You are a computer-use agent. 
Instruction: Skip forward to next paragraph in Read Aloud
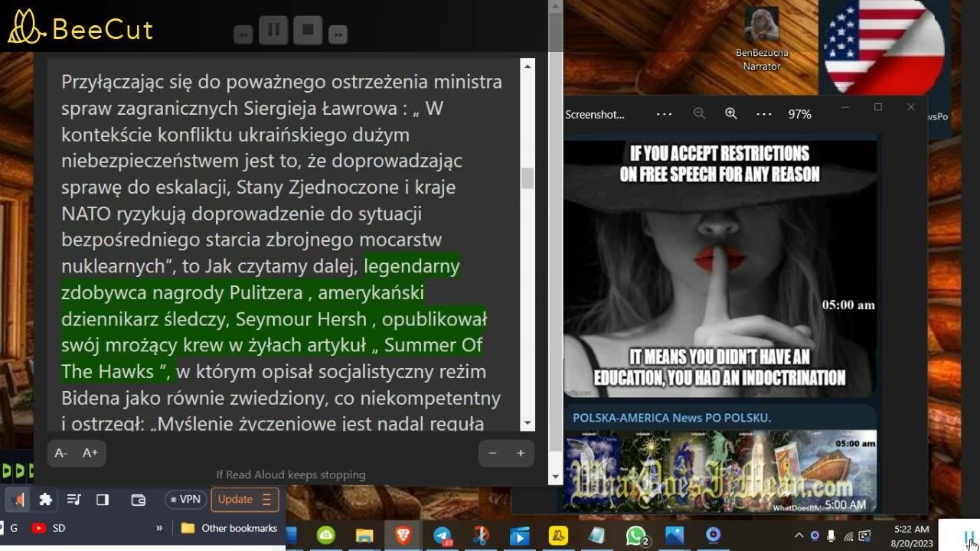click(338, 34)
